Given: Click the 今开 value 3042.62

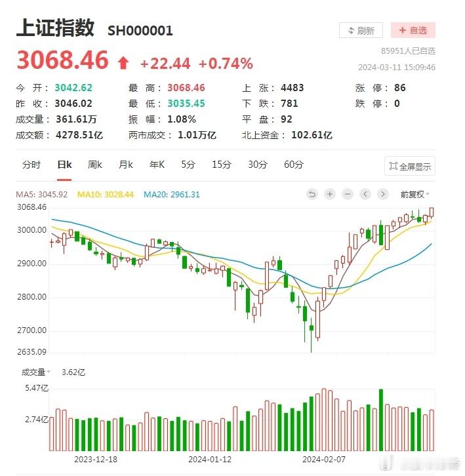Looking at the screenshot, I should pos(73,88).
